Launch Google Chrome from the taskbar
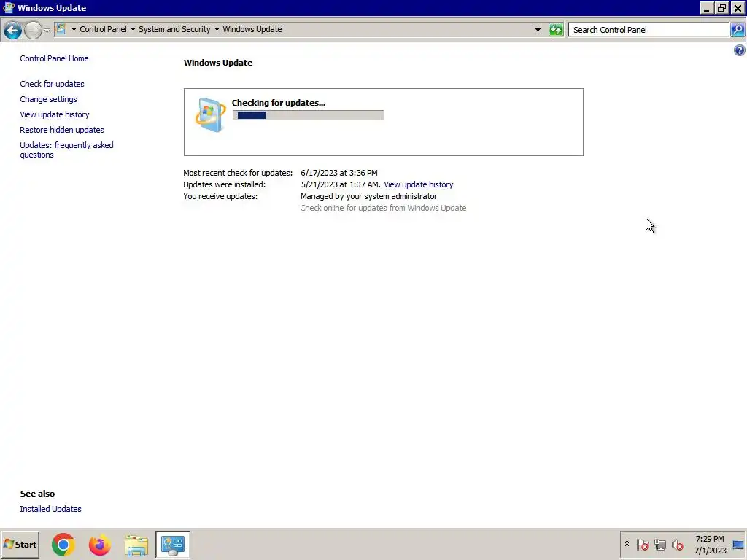 click(x=63, y=545)
